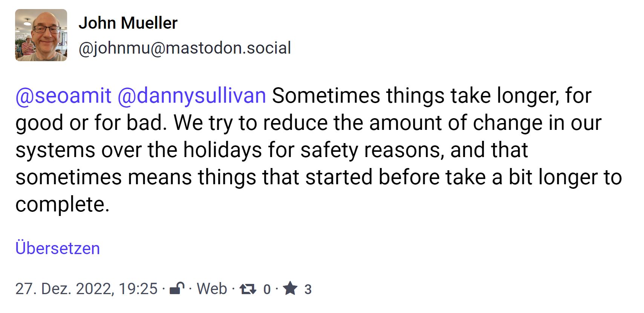Click the word "holidays" in the post
This screenshot has height=313, width=644.
click(x=222, y=150)
